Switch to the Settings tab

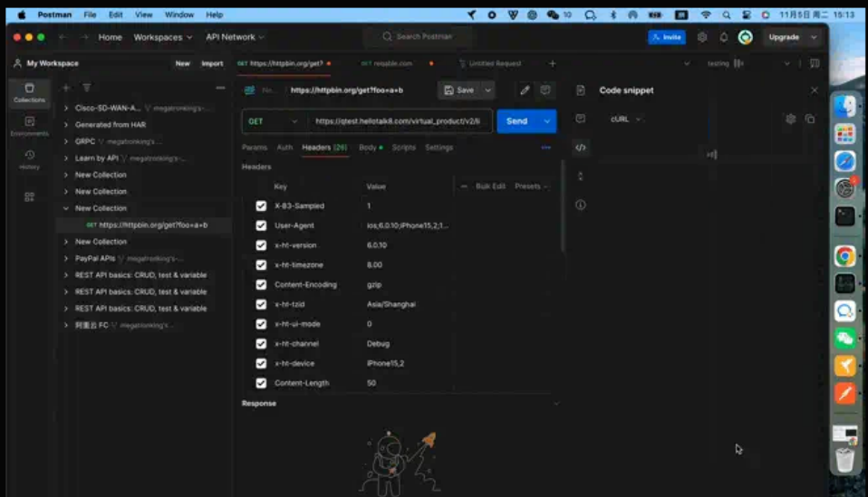439,148
